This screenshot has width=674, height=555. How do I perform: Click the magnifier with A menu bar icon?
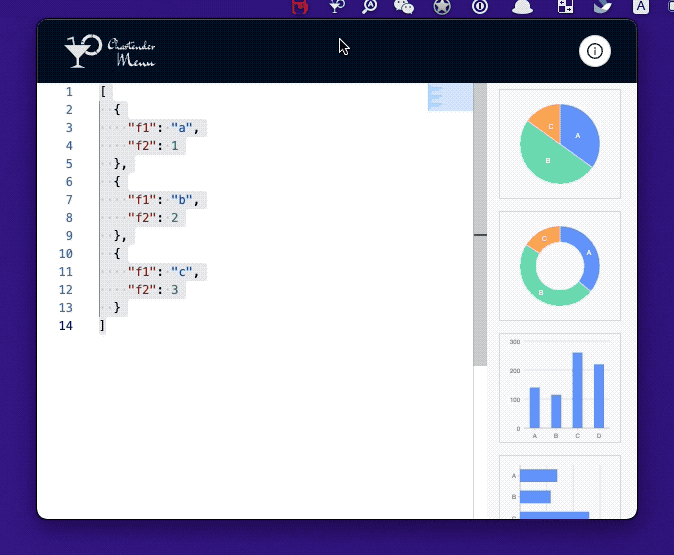point(370,6)
